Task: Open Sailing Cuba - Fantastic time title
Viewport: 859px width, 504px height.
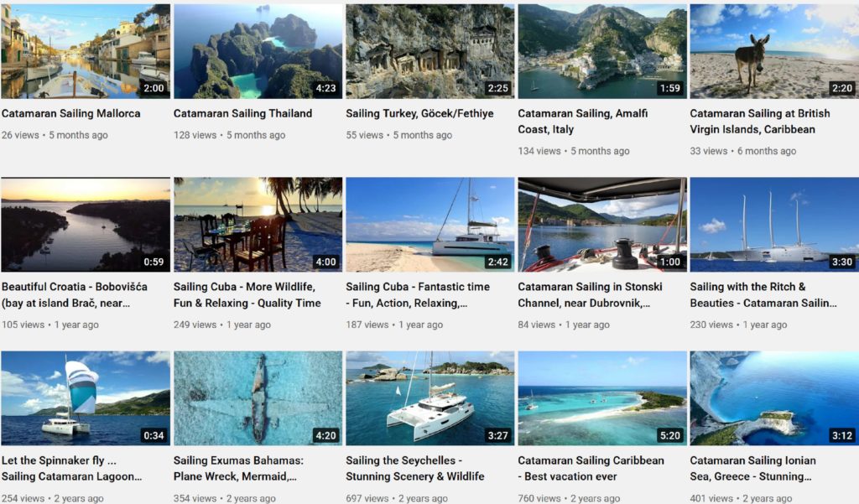Action: point(418,294)
